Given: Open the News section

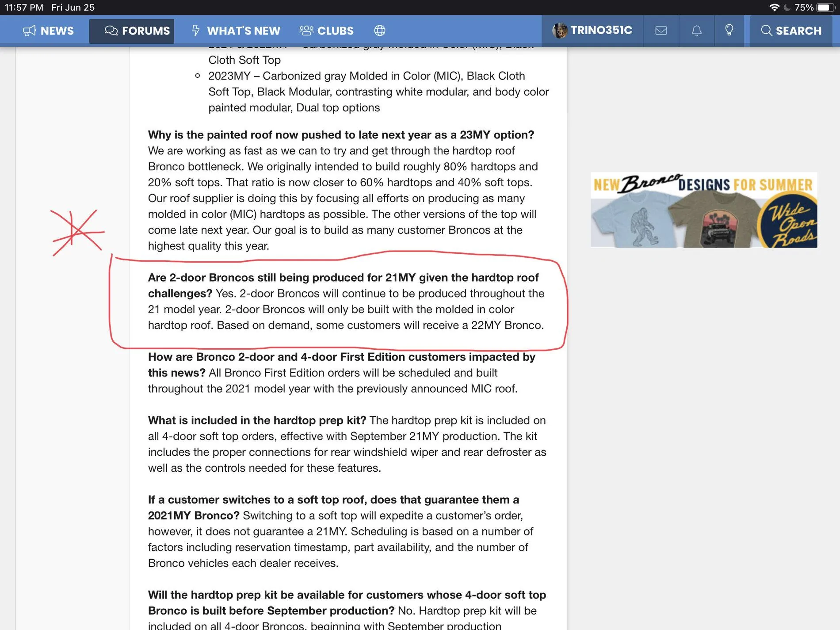Looking at the screenshot, I should (x=48, y=31).
